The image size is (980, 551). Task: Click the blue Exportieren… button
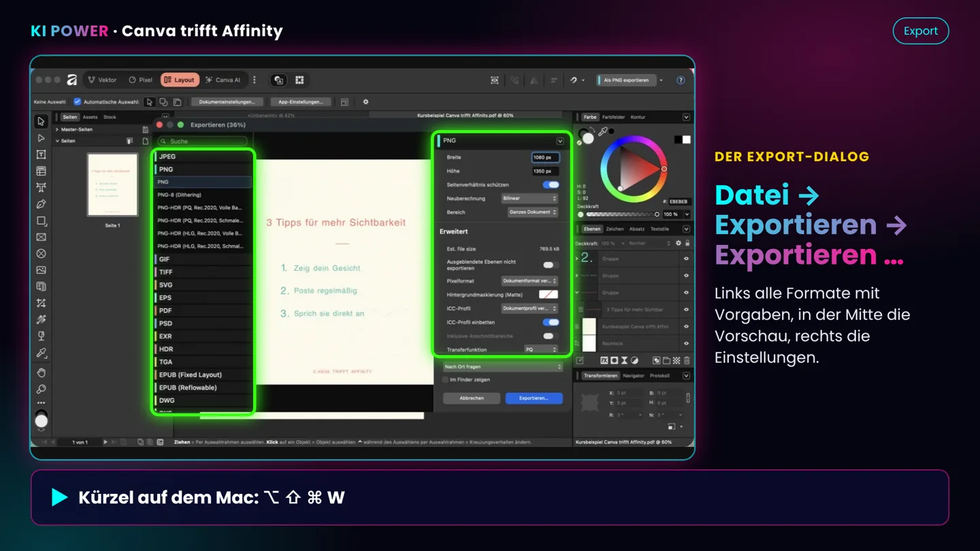pos(534,398)
